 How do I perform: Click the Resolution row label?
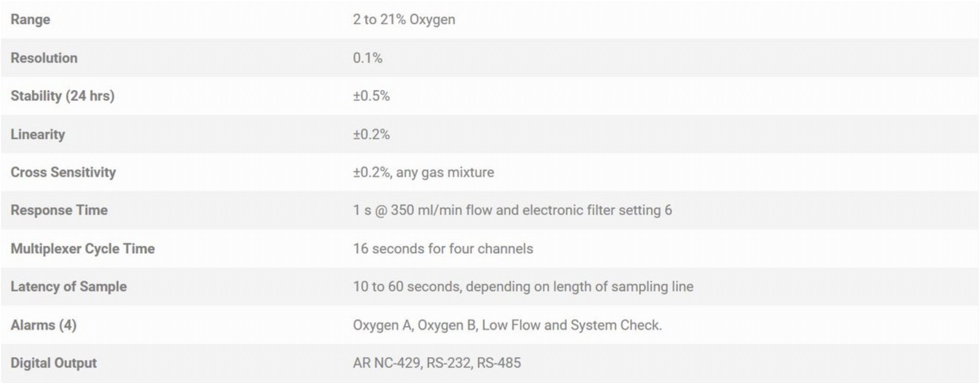tap(44, 58)
